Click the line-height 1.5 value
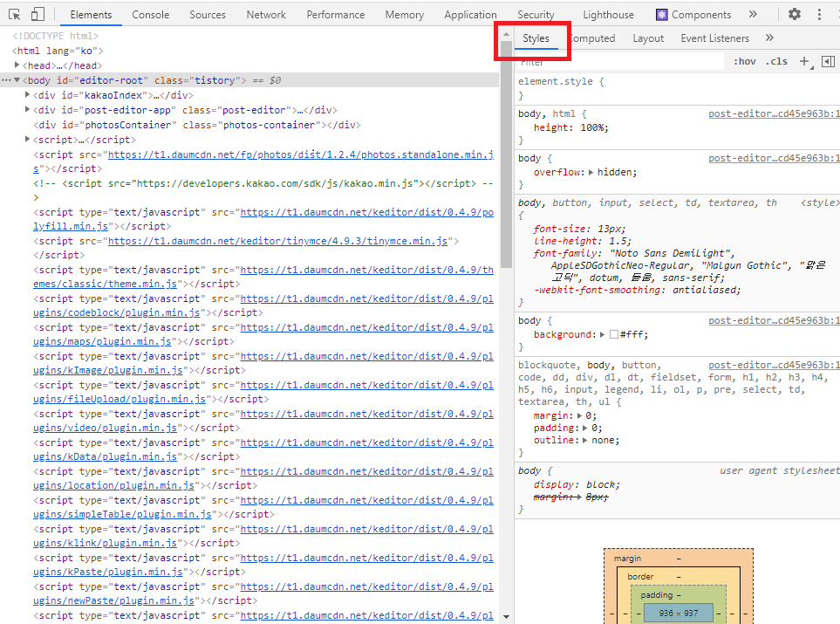This screenshot has height=624, width=840. (x=618, y=241)
